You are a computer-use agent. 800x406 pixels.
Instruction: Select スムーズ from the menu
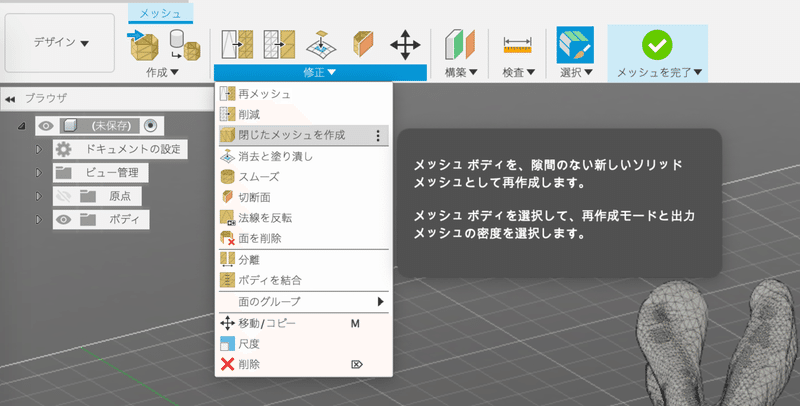pos(304,177)
